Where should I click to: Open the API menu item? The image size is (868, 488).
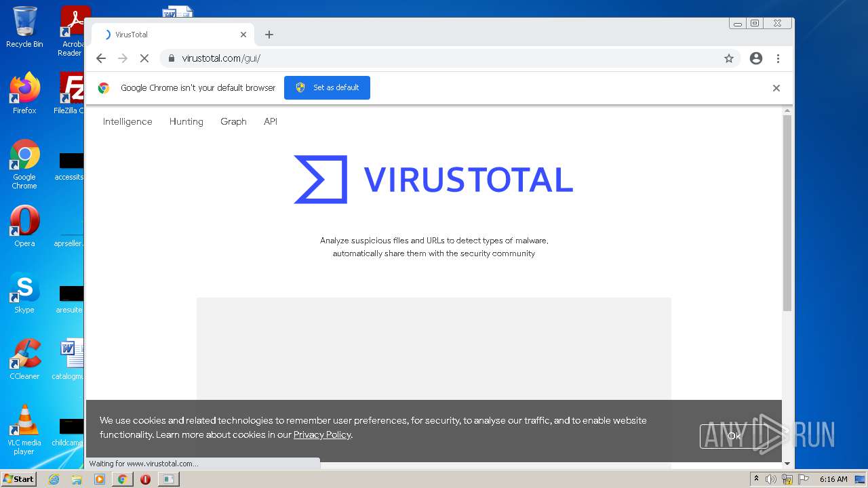click(271, 121)
